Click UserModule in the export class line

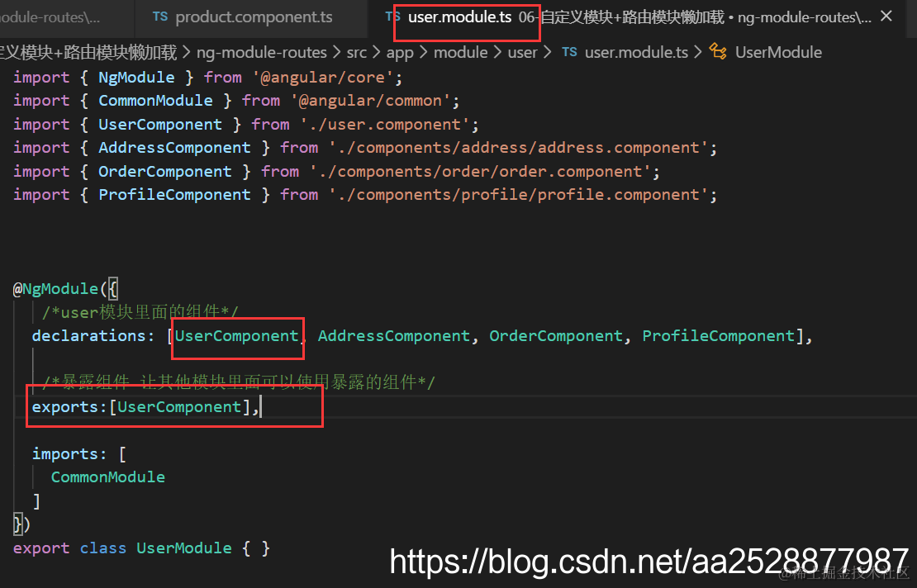[x=184, y=548]
